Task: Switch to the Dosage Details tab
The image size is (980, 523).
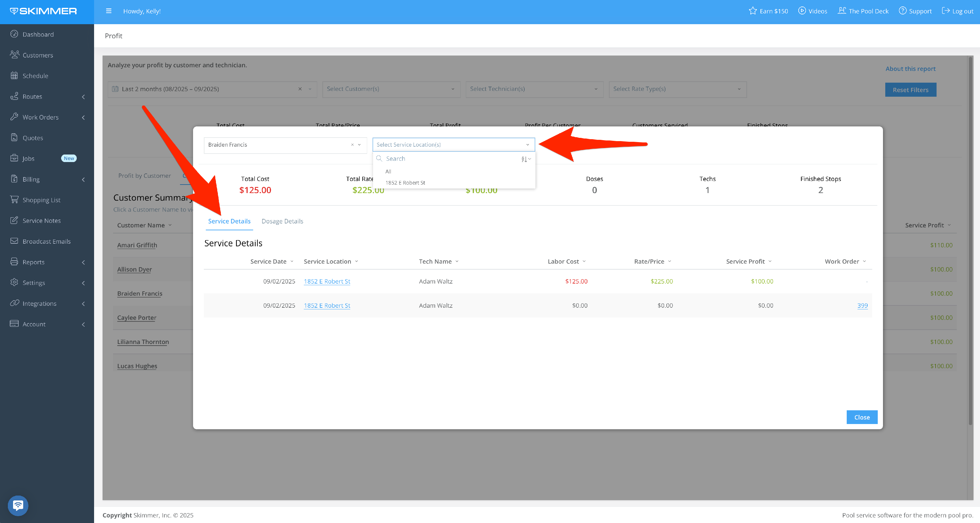Action: coord(282,221)
